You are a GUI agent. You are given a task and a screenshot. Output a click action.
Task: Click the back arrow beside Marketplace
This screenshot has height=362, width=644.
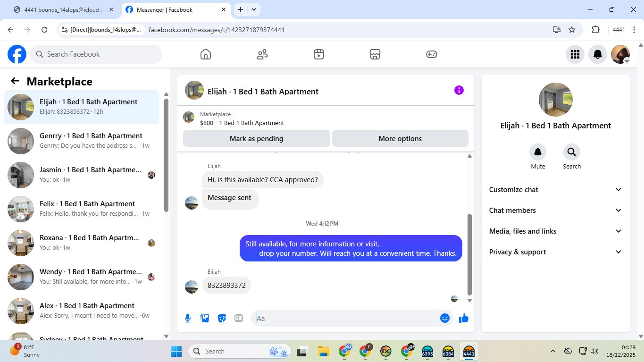point(15,81)
